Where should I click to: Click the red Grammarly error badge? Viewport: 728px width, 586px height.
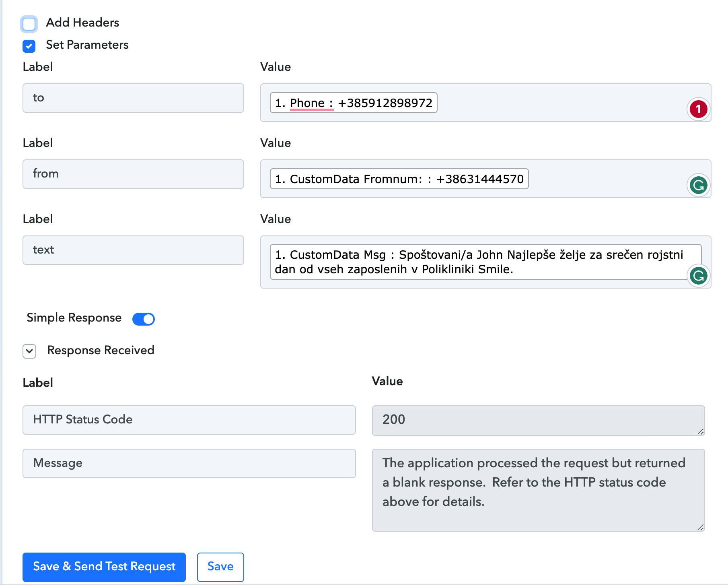tap(698, 109)
